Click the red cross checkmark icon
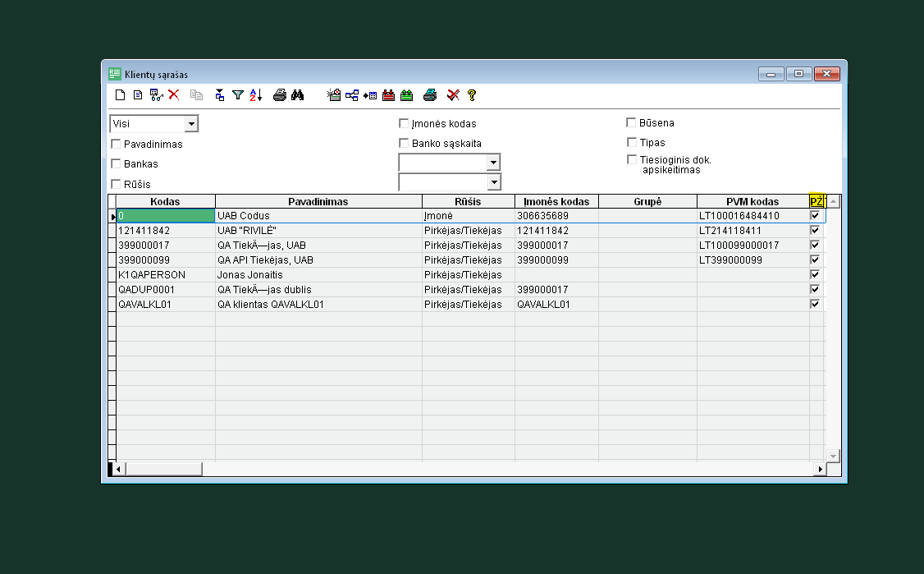The image size is (924, 574). 453,95
